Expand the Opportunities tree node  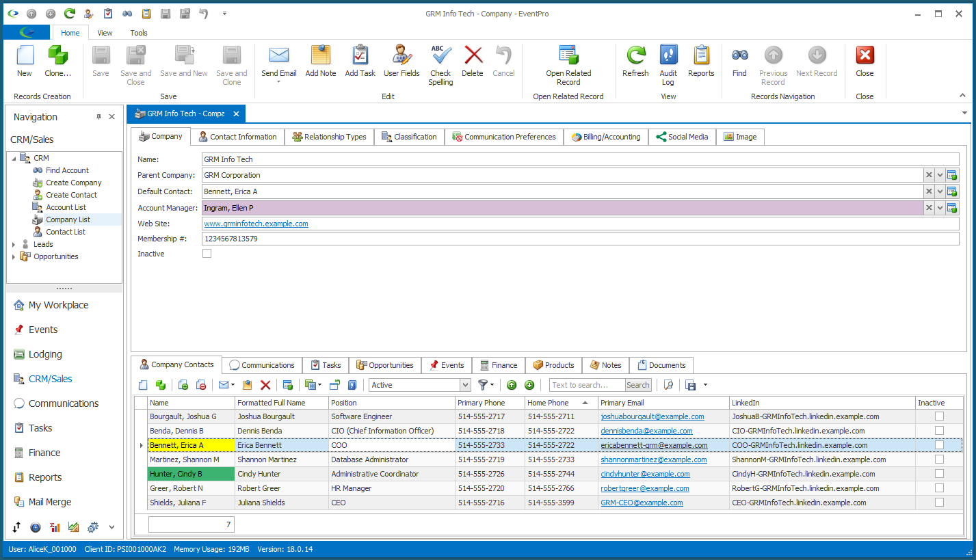14,256
